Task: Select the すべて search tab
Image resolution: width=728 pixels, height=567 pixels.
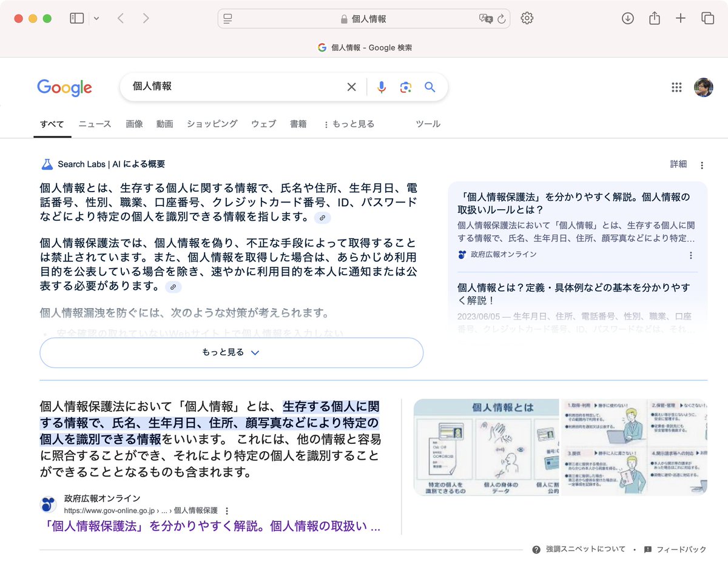Action: point(52,124)
